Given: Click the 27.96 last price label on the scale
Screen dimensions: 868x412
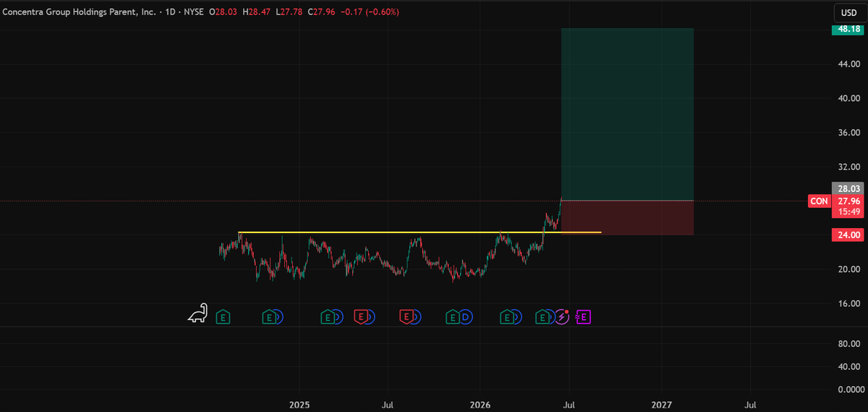Looking at the screenshot, I should tap(847, 201).
